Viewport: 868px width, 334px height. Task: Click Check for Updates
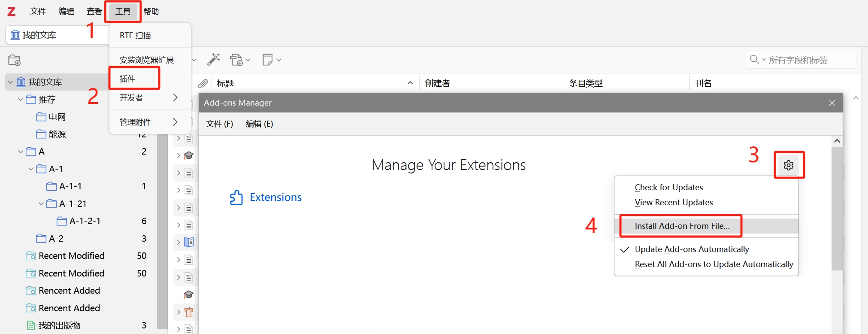(x=669, y=187)
